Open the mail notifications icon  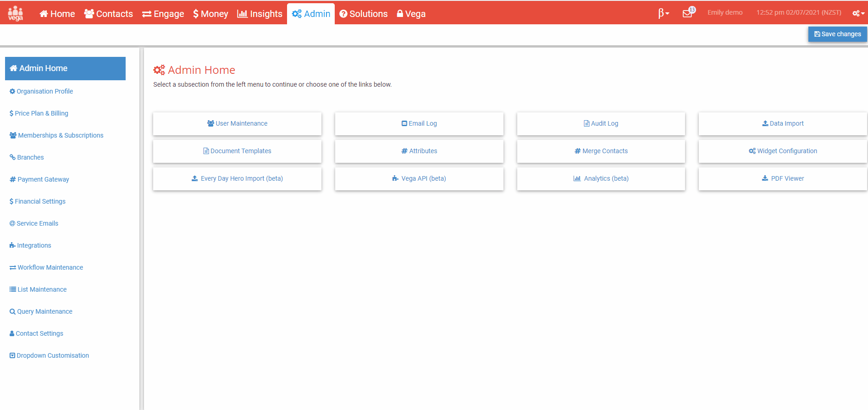point(689,13)
